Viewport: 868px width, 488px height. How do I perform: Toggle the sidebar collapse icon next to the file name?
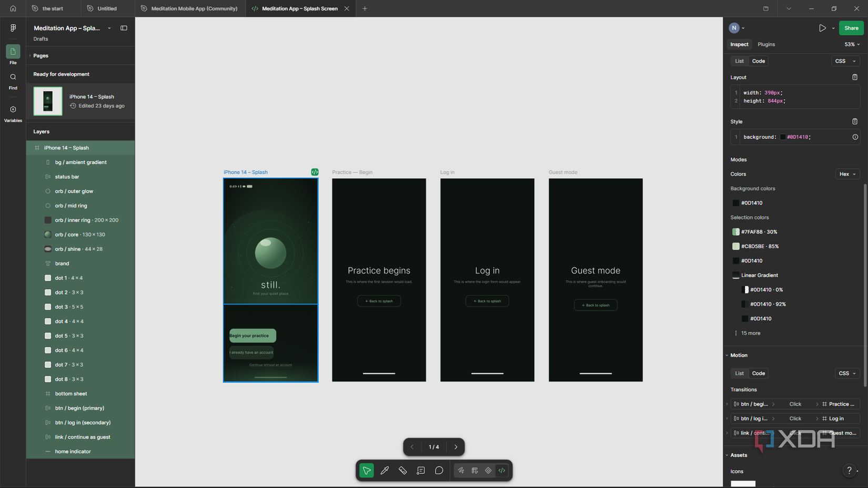[124, 28]
